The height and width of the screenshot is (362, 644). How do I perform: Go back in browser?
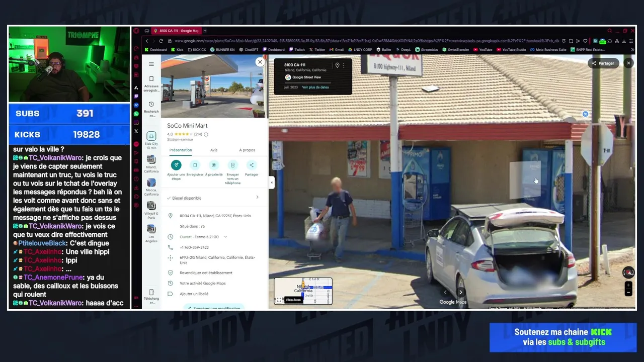(147, 41)
